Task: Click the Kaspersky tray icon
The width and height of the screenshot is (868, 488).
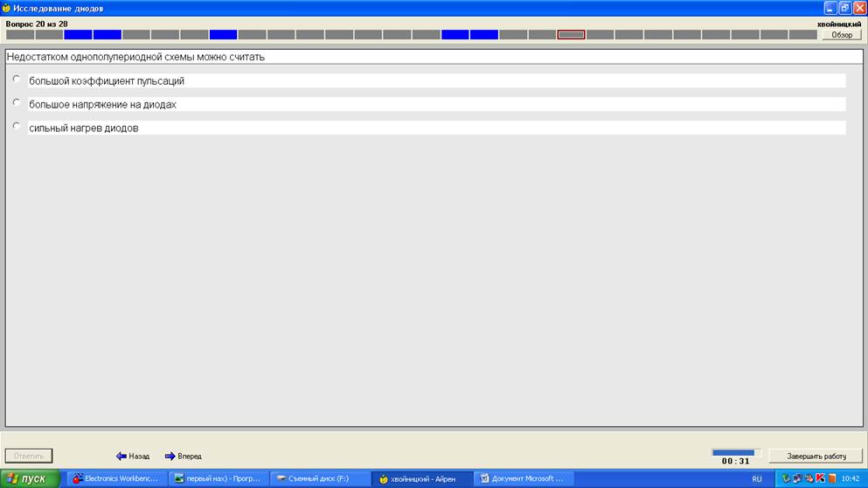Action: click(x=821, y=478)
